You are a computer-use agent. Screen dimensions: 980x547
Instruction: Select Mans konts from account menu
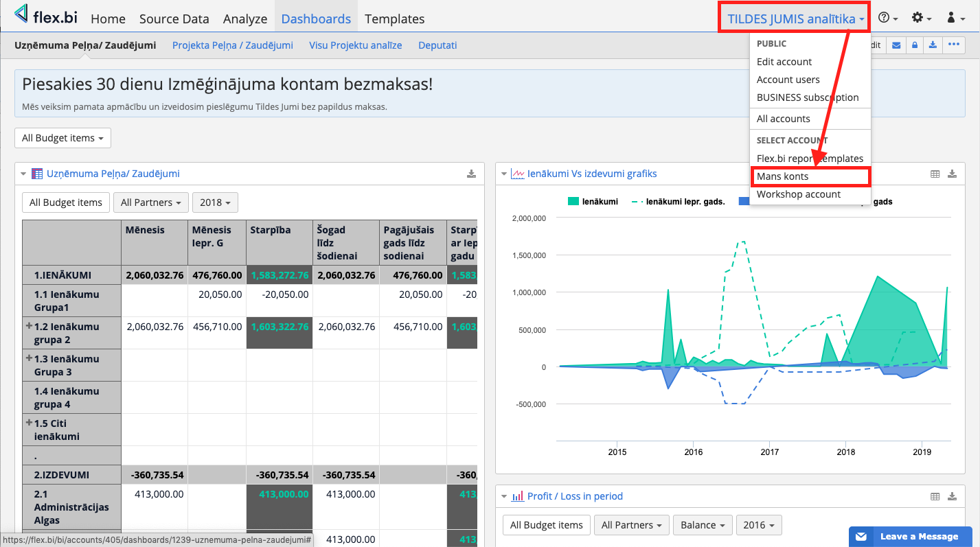(782, 176)
